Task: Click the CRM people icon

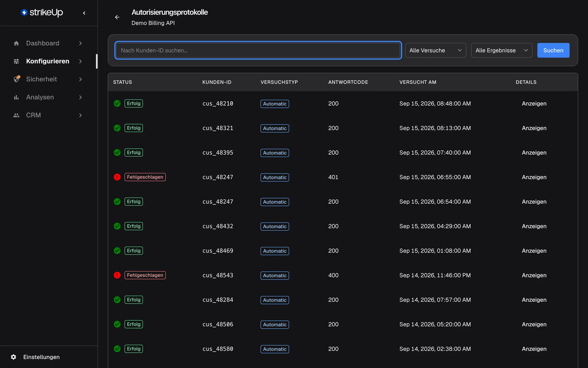Action: click(16, 115)
